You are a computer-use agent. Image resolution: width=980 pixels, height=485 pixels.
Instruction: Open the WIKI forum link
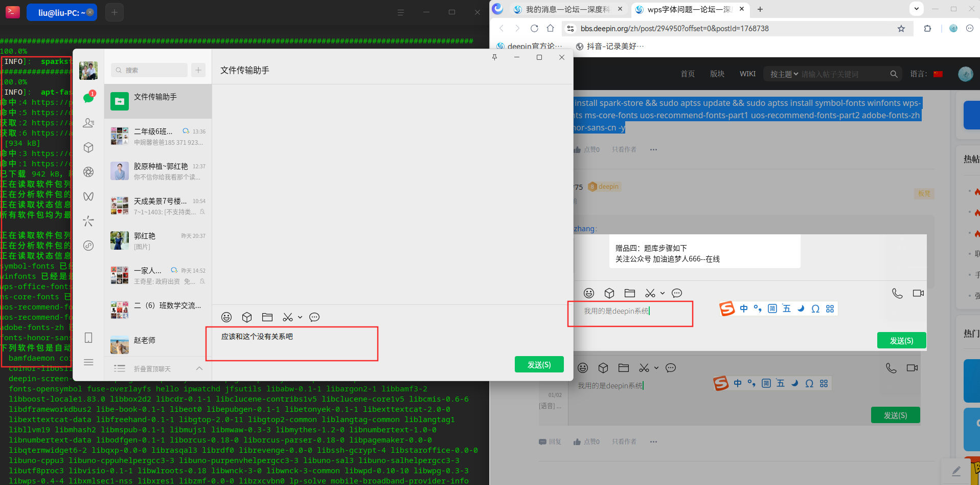747,74
